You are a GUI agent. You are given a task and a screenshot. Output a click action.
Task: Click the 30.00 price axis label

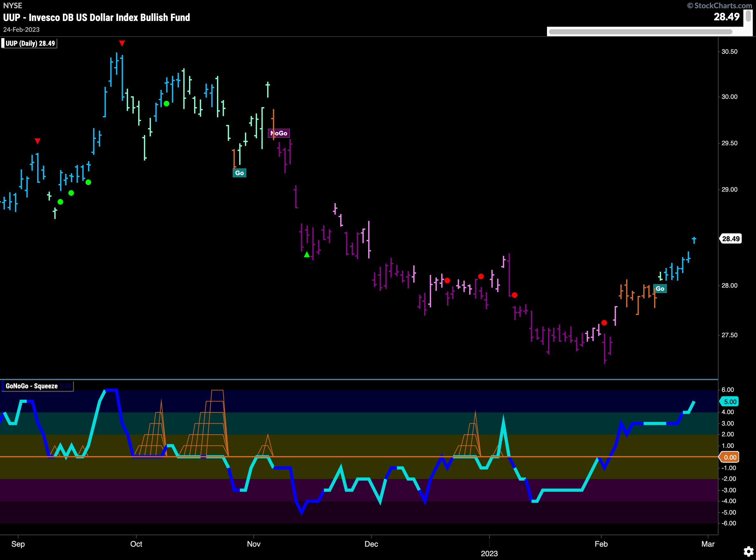[729, 97]
